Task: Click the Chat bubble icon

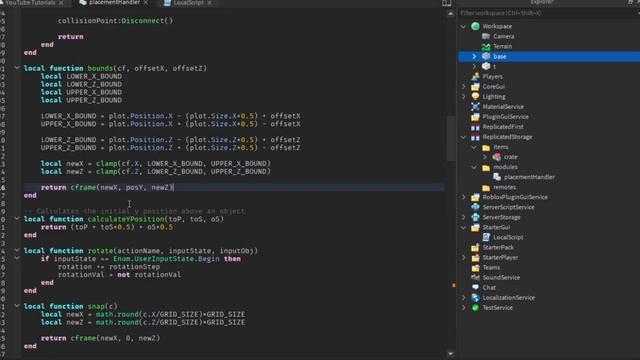Action: pyautogui.click(x=475, y=288)
